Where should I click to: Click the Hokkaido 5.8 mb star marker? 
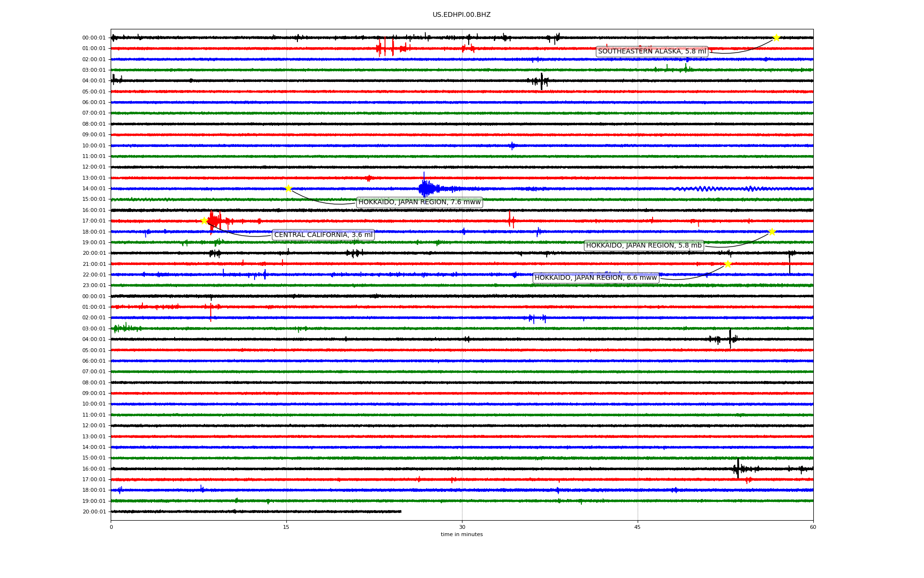pyautogui.click(x=772, y=232)
